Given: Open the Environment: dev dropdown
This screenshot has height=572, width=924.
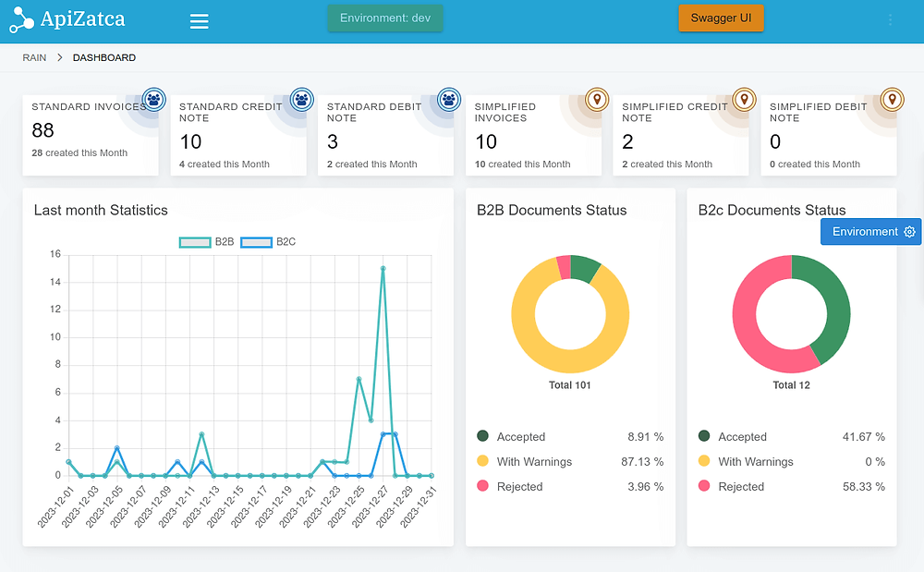Looking at the screenshot, I should (x=385, y=18).
